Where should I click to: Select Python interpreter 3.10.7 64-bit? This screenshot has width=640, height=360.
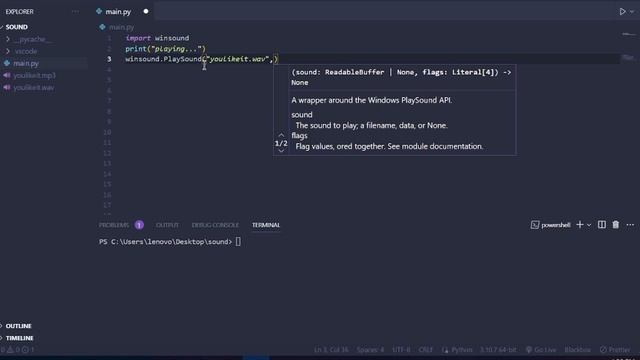pos(498,350)
